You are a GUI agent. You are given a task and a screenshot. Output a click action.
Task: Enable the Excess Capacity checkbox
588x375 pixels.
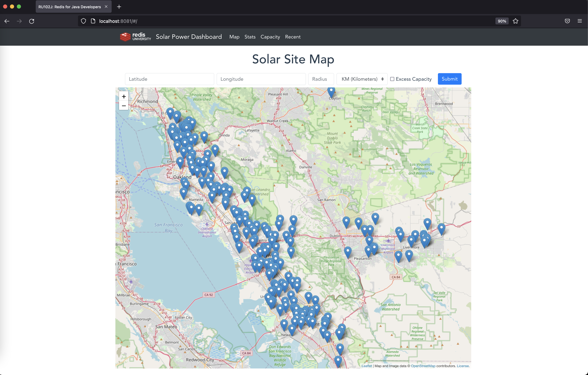click(392, 79)
